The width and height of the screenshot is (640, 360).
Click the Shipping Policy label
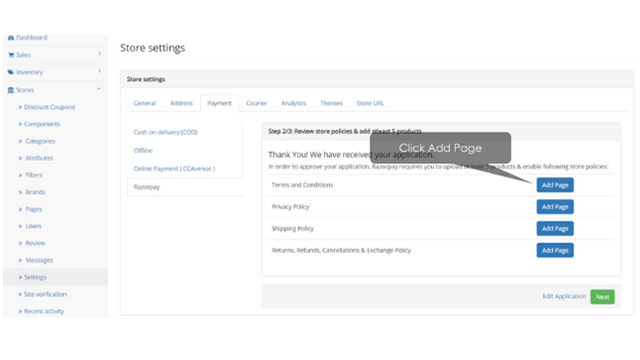(x=292, y=229)
